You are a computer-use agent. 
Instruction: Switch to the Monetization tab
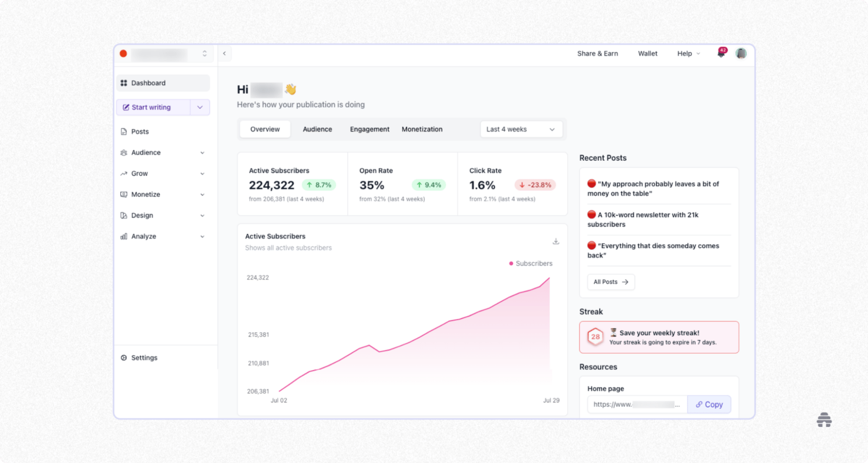click(x=422, y=129)
